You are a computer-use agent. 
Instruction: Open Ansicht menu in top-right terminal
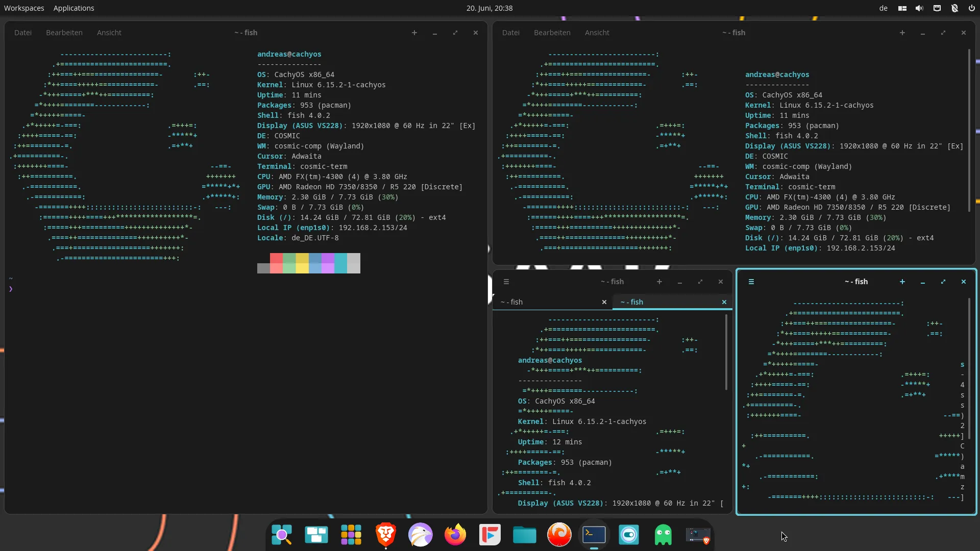(597, 33)
